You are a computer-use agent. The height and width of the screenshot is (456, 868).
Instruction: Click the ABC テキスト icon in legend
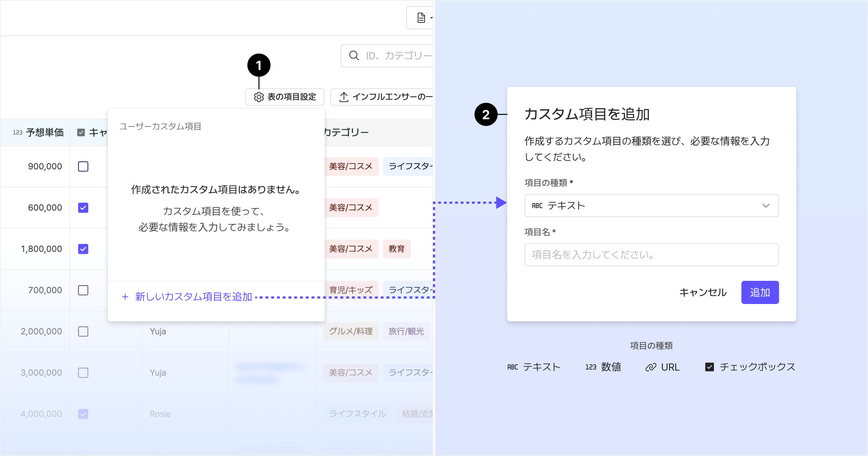(512, 367)
